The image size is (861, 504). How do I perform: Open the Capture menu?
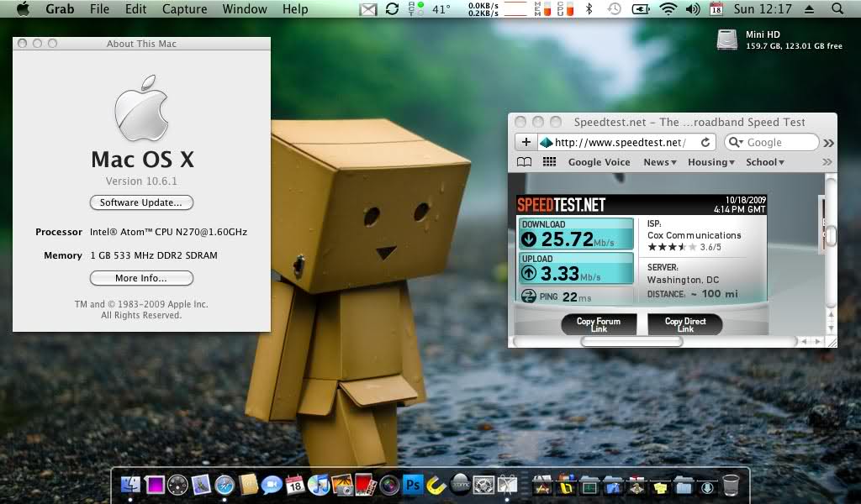pyautogui.click(x=184, y=8)
